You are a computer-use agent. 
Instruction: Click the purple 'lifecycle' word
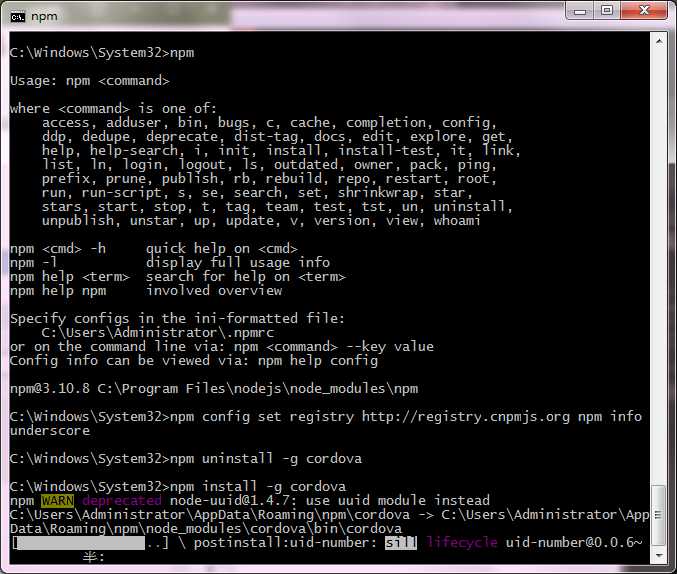coord(462,543)
